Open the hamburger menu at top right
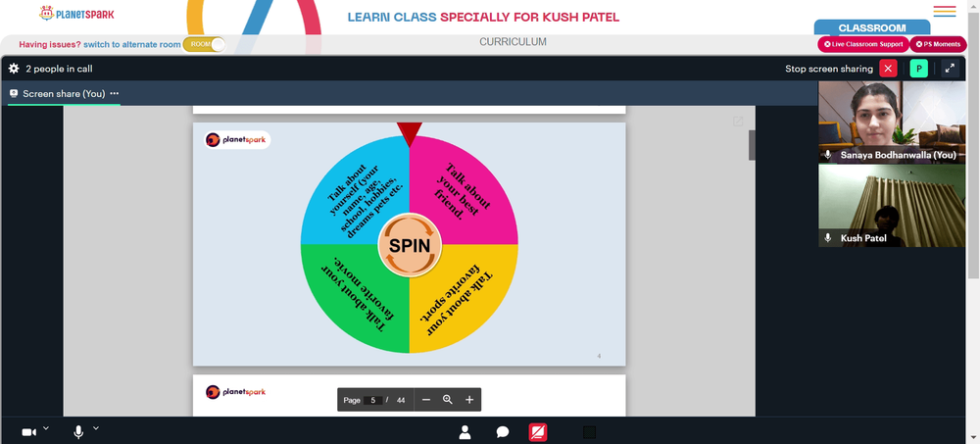Viewport: 980px width, 444px height. tap(945, 11)
